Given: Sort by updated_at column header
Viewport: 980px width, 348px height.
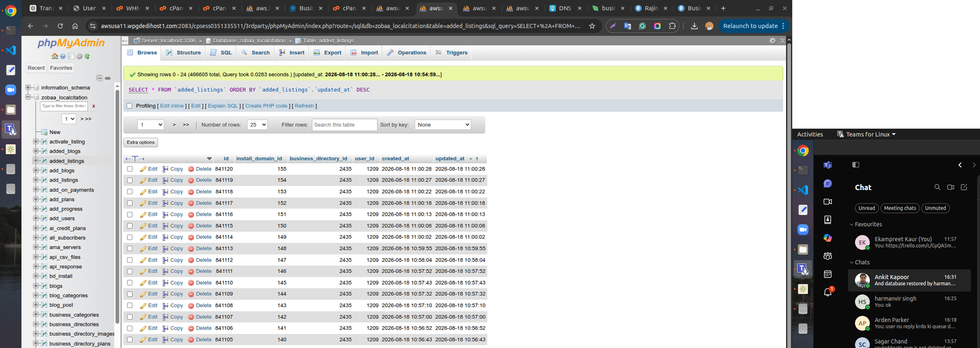Looking at the screenshot, I should [450, 159].
